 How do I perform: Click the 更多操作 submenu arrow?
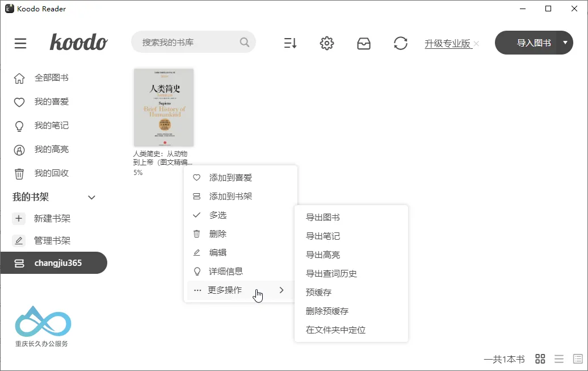pyautogui.click(x=282, y=290)
